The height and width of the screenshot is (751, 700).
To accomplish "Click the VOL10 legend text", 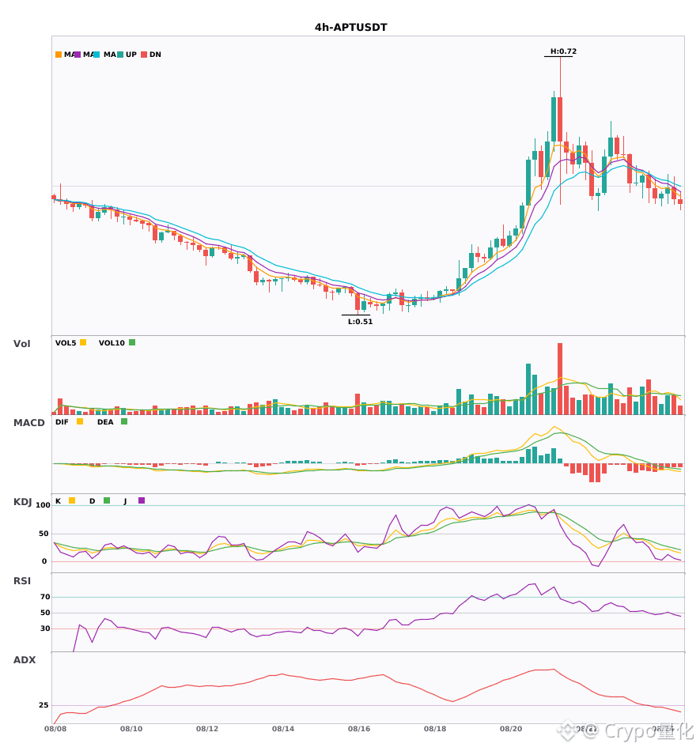I will tap(112, 343).
